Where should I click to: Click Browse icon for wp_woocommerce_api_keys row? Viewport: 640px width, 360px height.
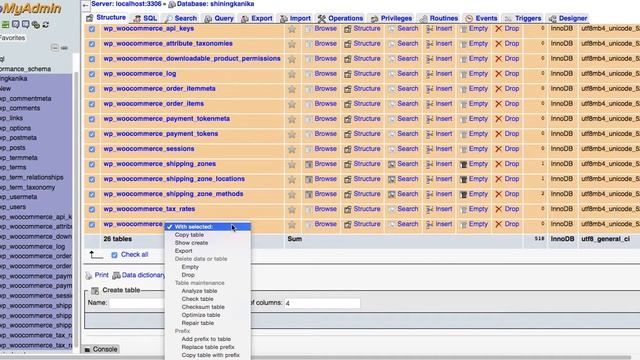tap(309, 29)
